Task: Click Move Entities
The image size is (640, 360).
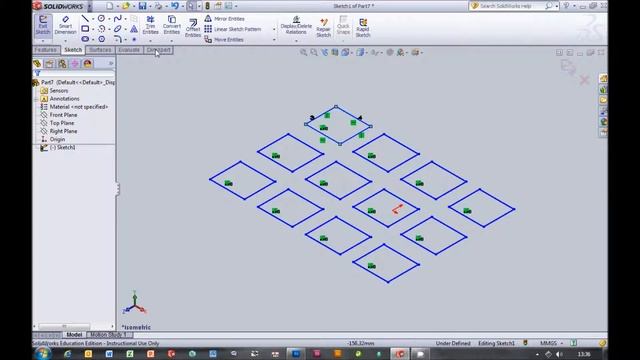Action: point(224,40)
